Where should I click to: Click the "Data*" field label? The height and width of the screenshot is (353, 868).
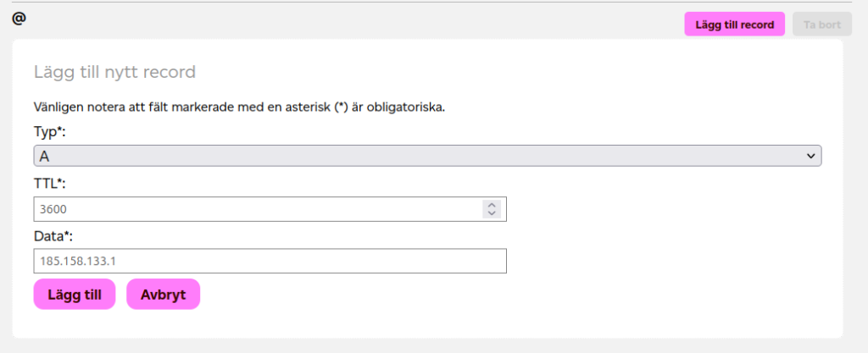point(53,235)
